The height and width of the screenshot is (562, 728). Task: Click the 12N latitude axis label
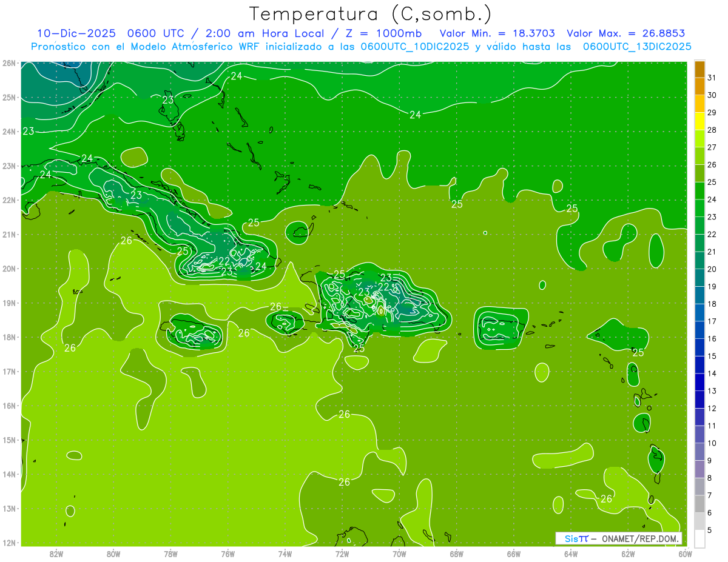(9, 543)
